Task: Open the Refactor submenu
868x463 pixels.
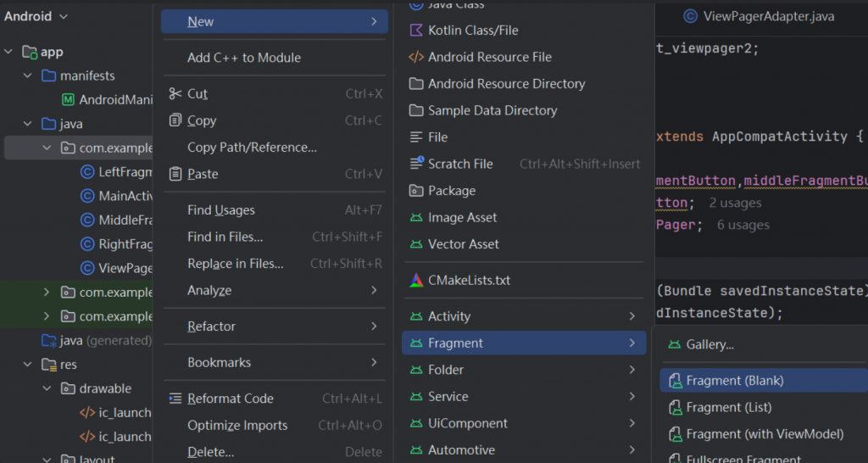Action: click(211, 326)
